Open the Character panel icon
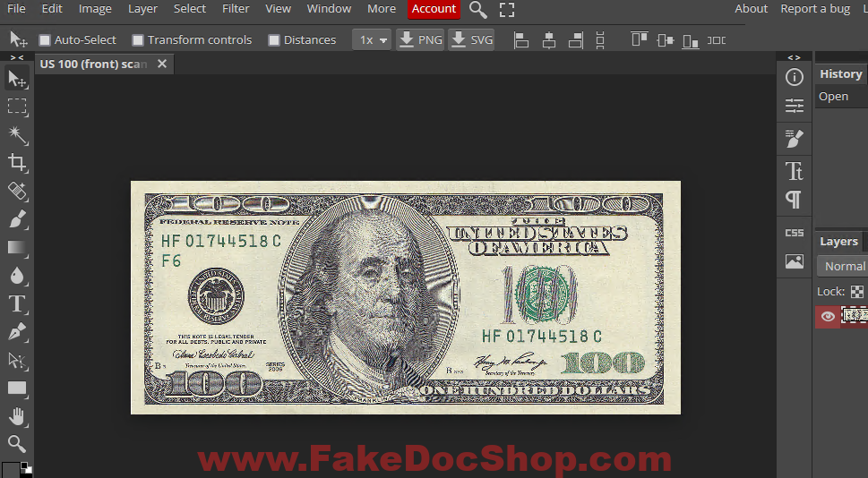868x478 pixels. (795, 171)
